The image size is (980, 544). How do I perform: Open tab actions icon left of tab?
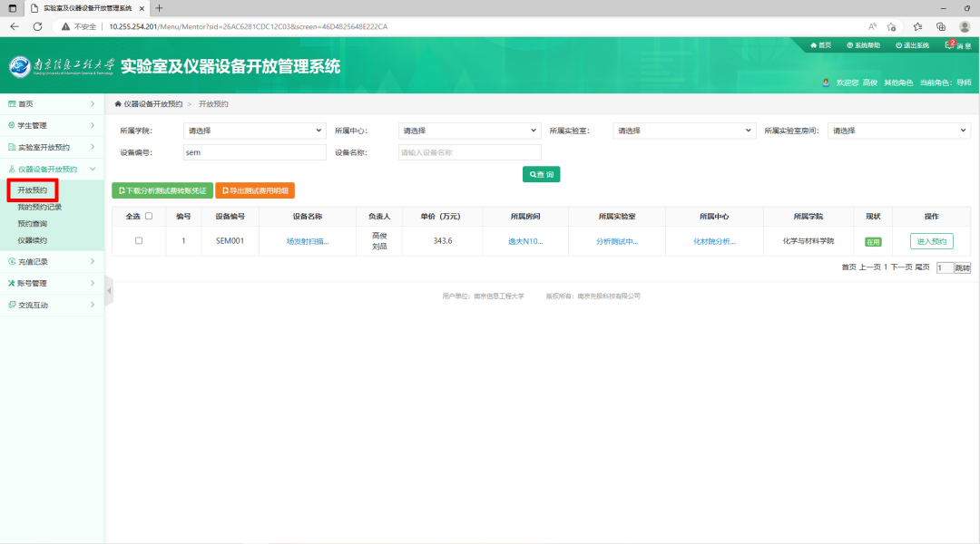(13, 8)
